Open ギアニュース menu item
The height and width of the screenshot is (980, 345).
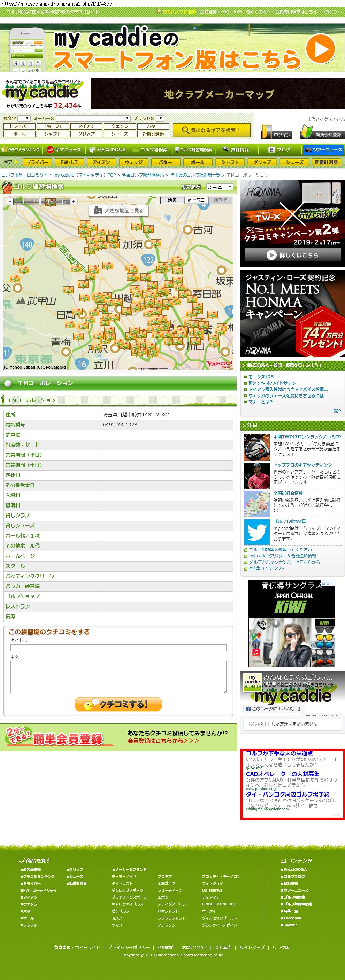tap(64, 149)
